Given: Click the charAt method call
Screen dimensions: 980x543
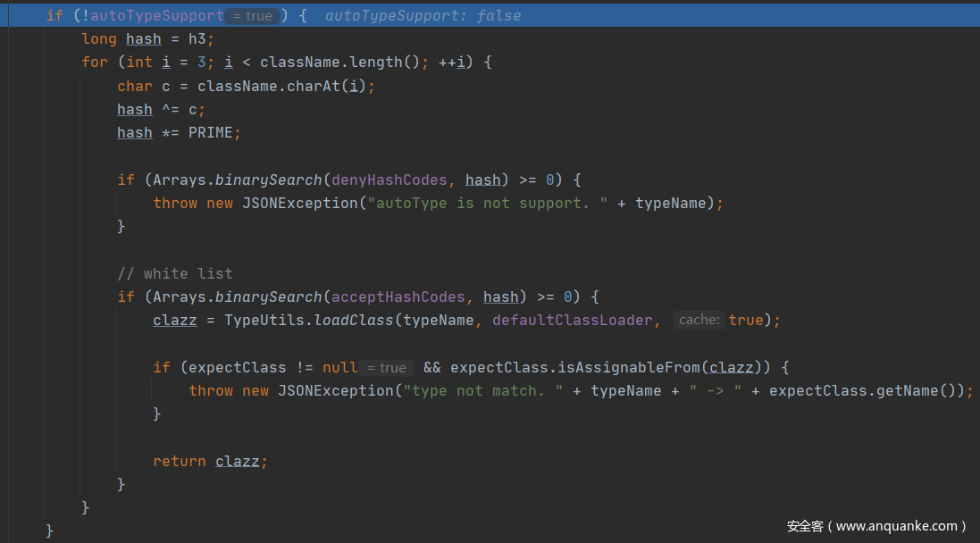Looking at the screenshot, I should click(x=317, y=87).
